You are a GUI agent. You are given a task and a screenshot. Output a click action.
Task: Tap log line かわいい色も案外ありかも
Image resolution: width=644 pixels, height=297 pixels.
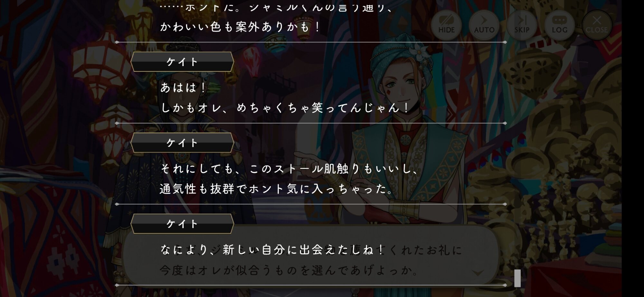[x=240, y=27]
